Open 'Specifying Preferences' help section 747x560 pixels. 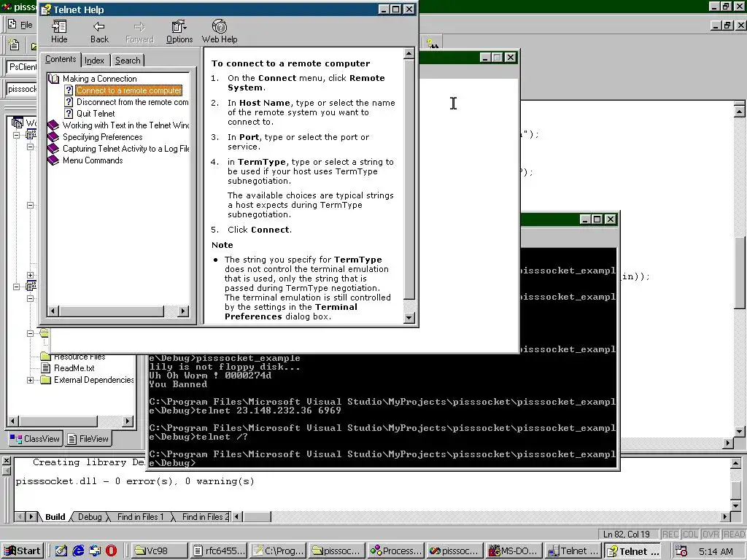click(102, 137)
